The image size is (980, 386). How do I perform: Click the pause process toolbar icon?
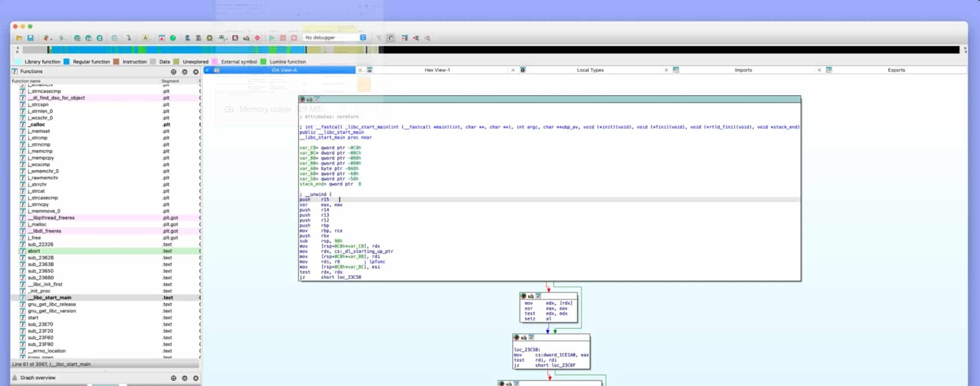pos(283,38)
